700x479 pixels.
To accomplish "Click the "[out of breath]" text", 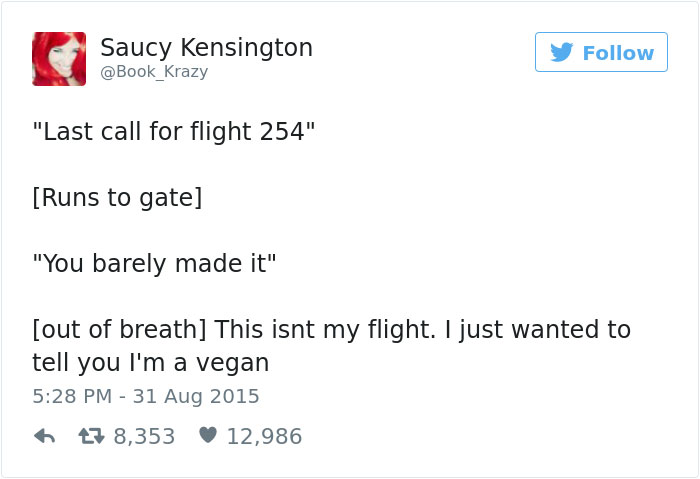I will click(119, 329).
